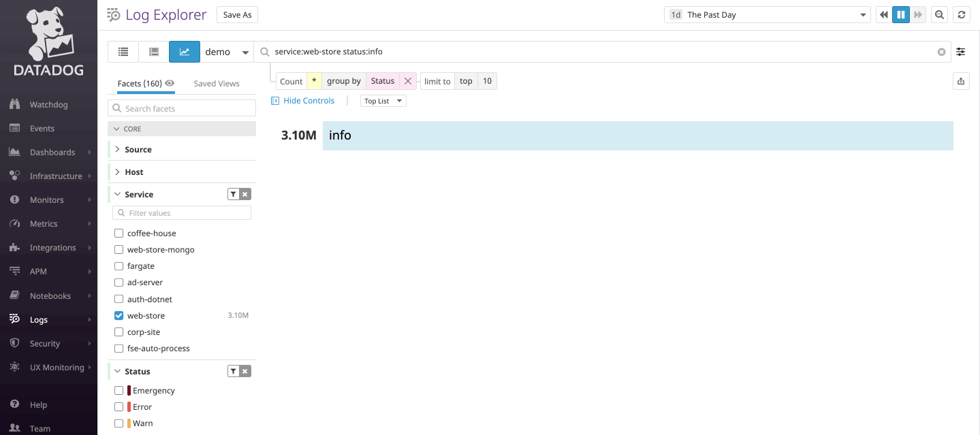
Task: Uncheck the web-store service checkbox
Action: click(119, 316)
